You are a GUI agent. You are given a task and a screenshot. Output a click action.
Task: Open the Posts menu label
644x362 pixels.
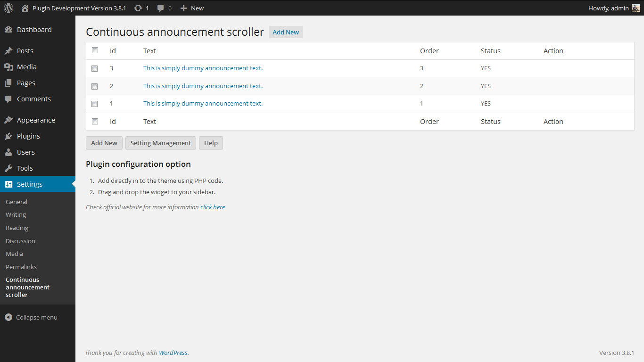25,51
